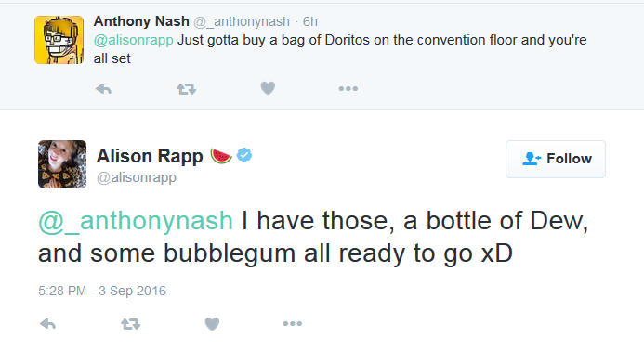Retweet Alison Rapp's bubblegum tweet
This screenshot has height=363, width=644.
coord(131,324)
